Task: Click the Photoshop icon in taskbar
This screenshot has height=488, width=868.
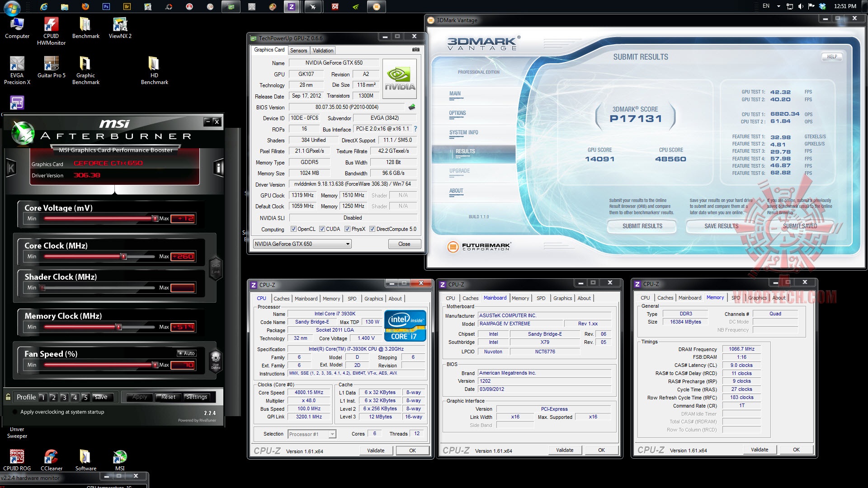Action: click(106, 6)
